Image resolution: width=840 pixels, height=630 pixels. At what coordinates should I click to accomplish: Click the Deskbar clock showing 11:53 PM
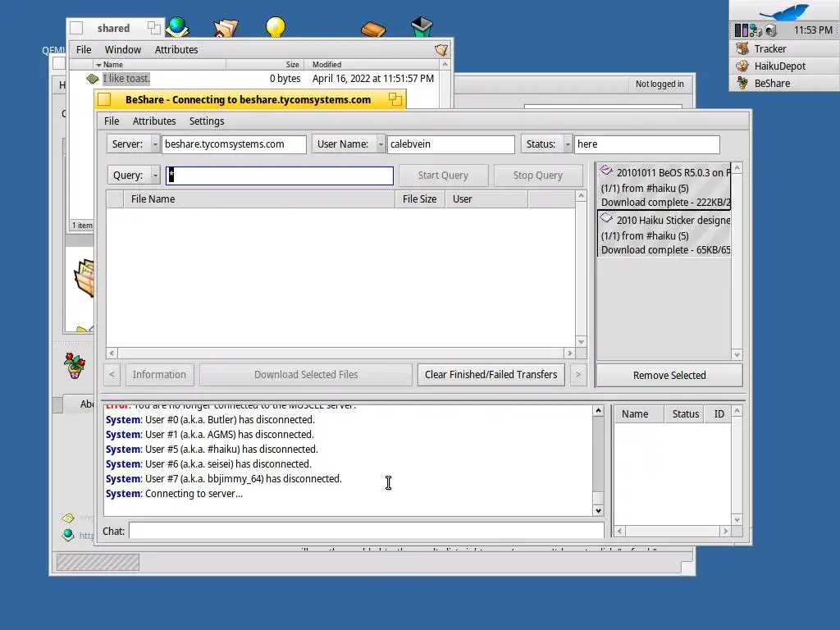813,30
